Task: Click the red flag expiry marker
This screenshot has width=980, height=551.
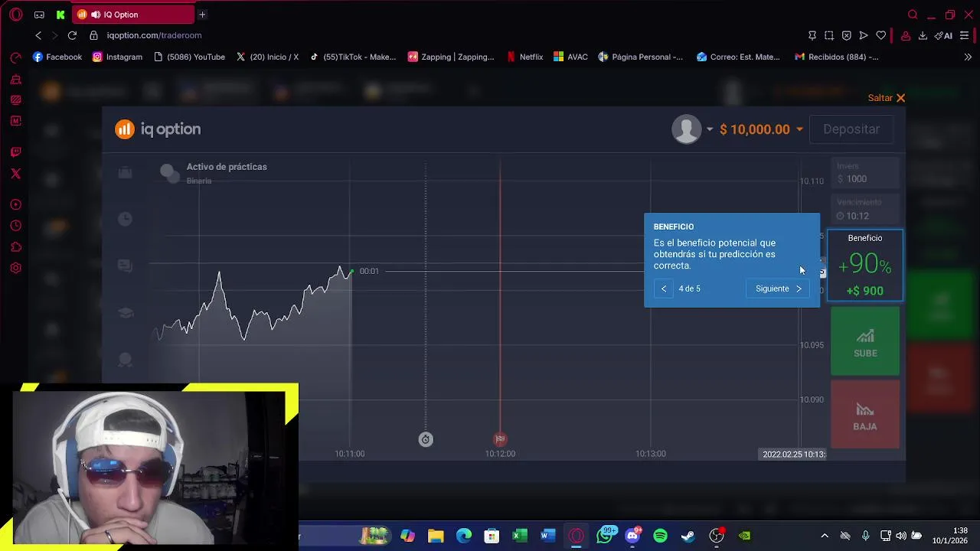Action: (x=500, y=439)
